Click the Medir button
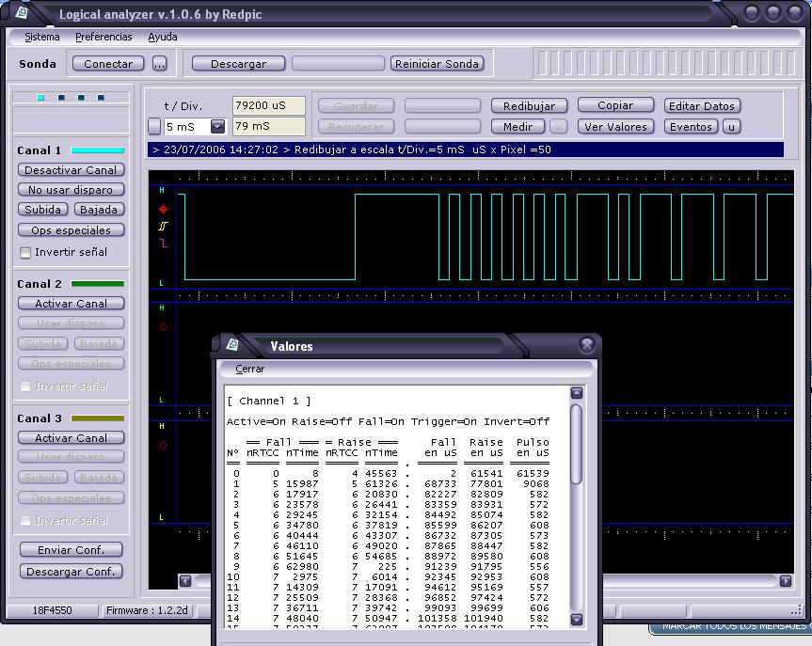 [517, 127]
